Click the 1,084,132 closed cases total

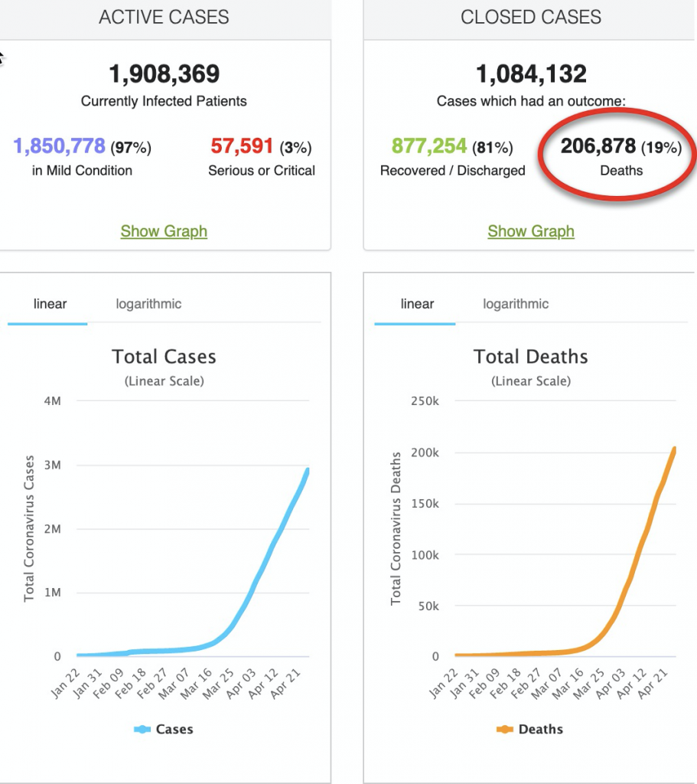[531, 74]
